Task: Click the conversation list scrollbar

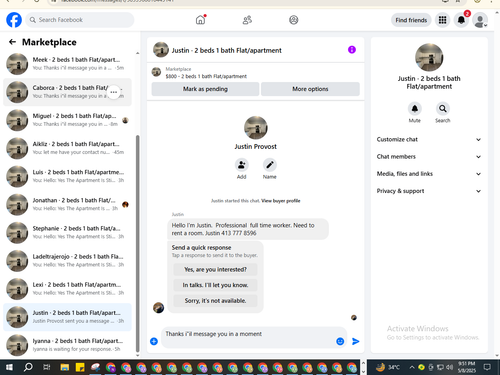Action: coord(138,243)
